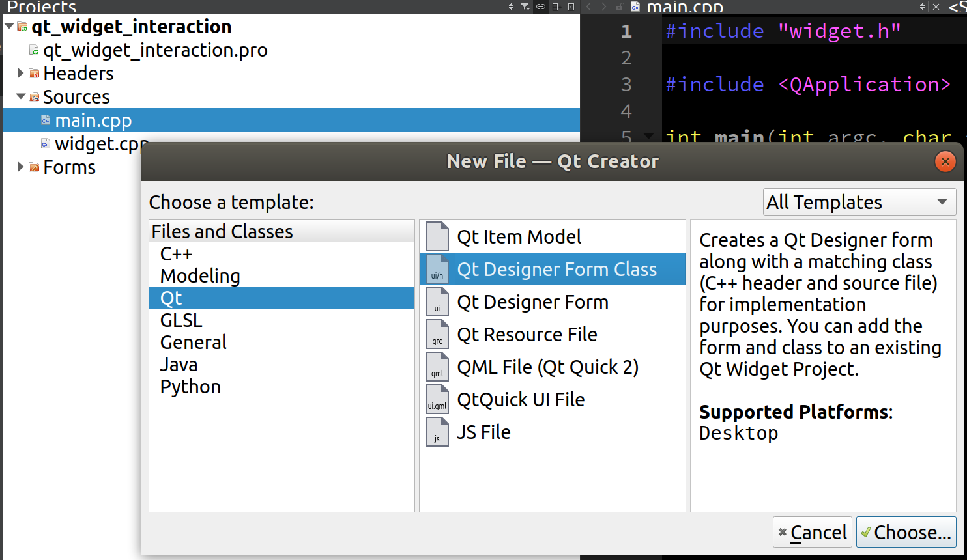Toggle synchronize with editor link icon

tap(541, 7)
